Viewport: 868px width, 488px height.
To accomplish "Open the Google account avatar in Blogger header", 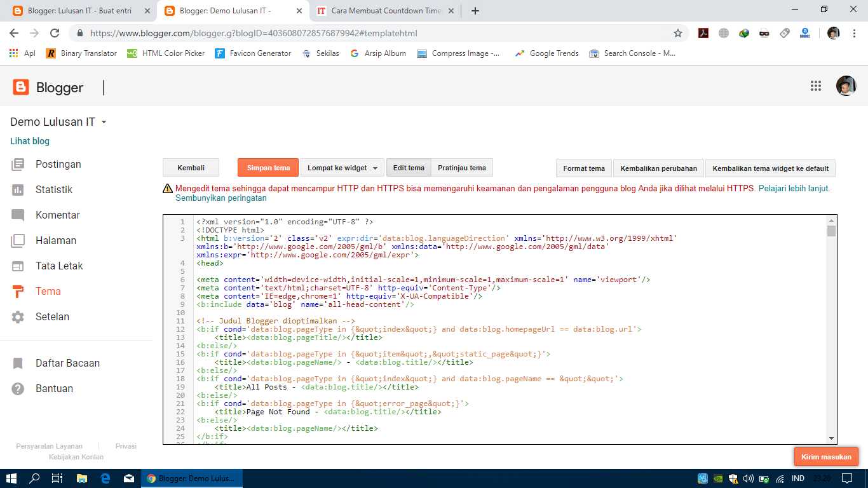I will (846, 86).
